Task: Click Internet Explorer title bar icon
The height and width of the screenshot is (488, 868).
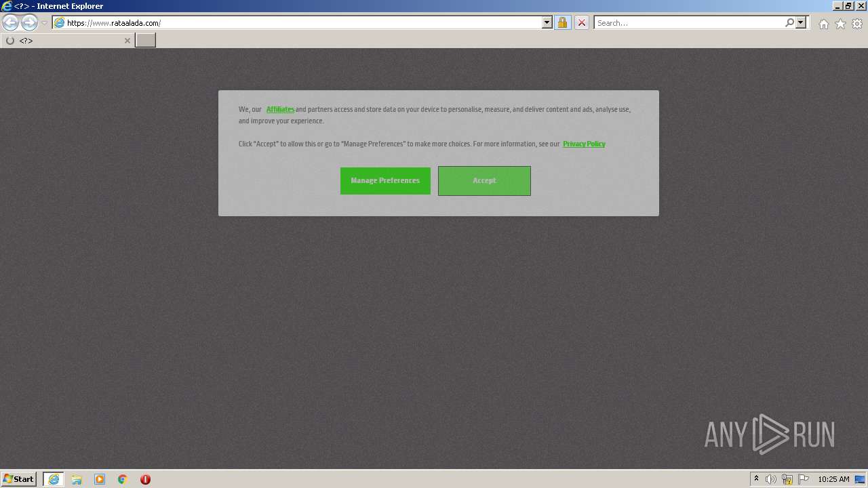Action: point(7,6)
